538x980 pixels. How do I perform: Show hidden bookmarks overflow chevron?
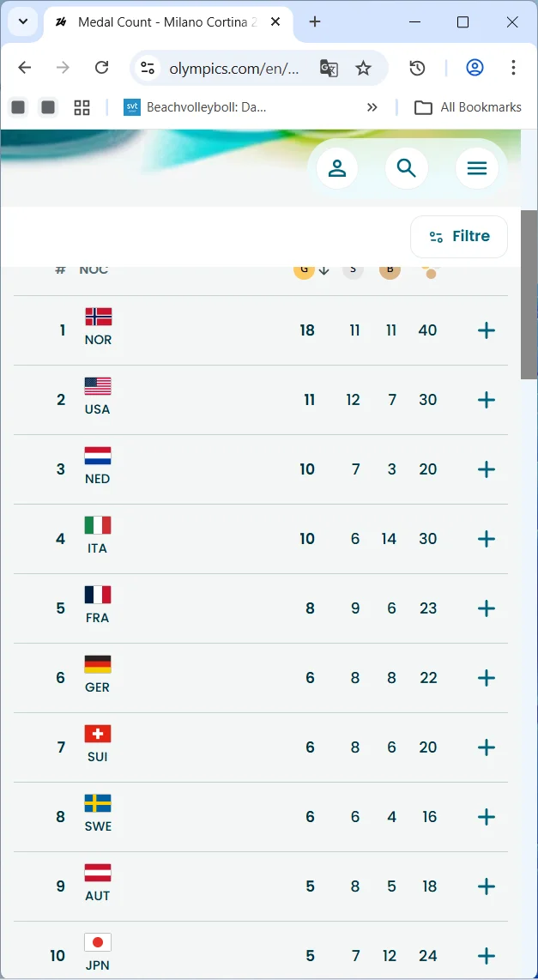click(372, 107)
